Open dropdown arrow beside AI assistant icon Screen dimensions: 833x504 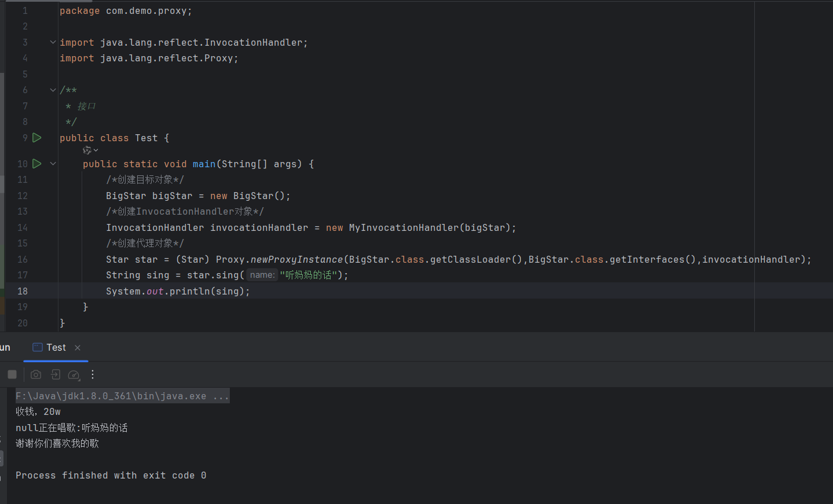[96, 150]
